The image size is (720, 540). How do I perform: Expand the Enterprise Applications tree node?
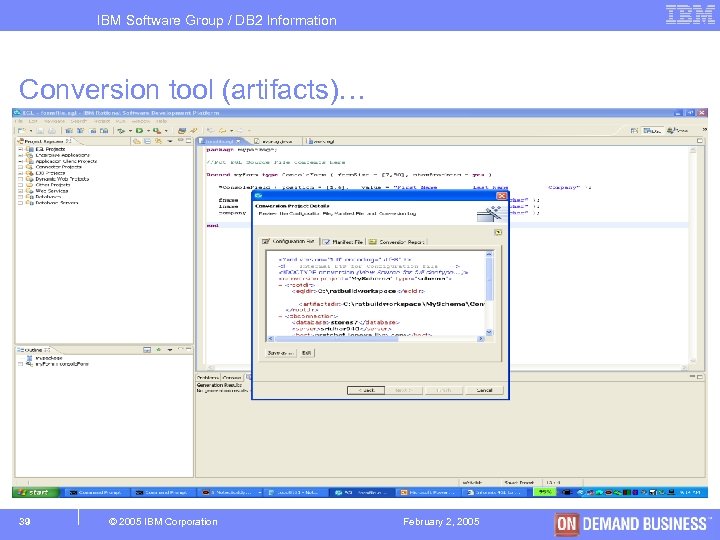coord(20,155)
